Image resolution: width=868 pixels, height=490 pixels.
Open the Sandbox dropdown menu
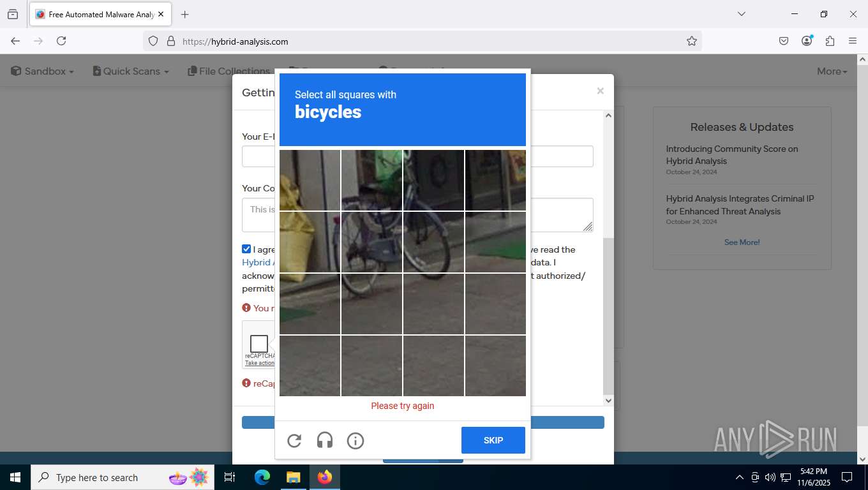click(42, 71)
